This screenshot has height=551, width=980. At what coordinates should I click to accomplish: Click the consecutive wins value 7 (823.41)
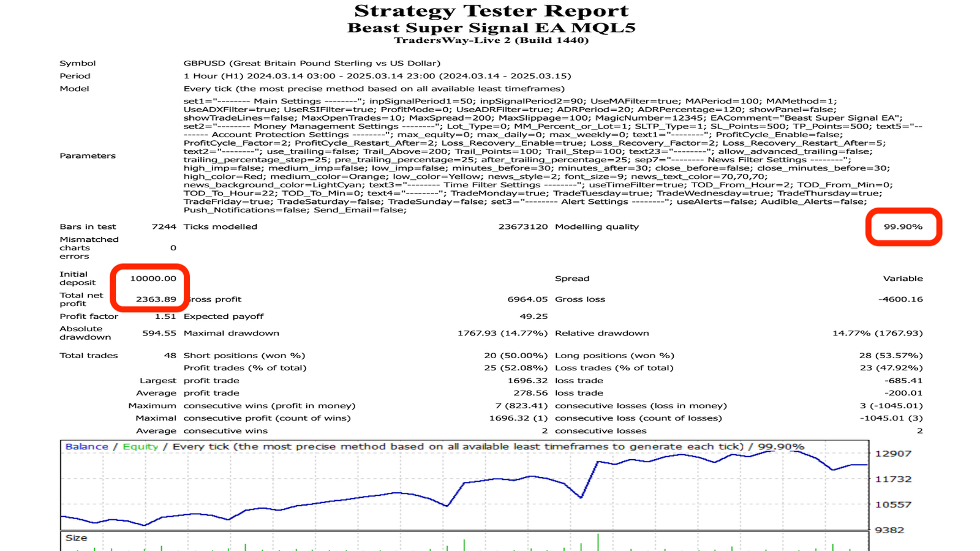click(522, 406)
